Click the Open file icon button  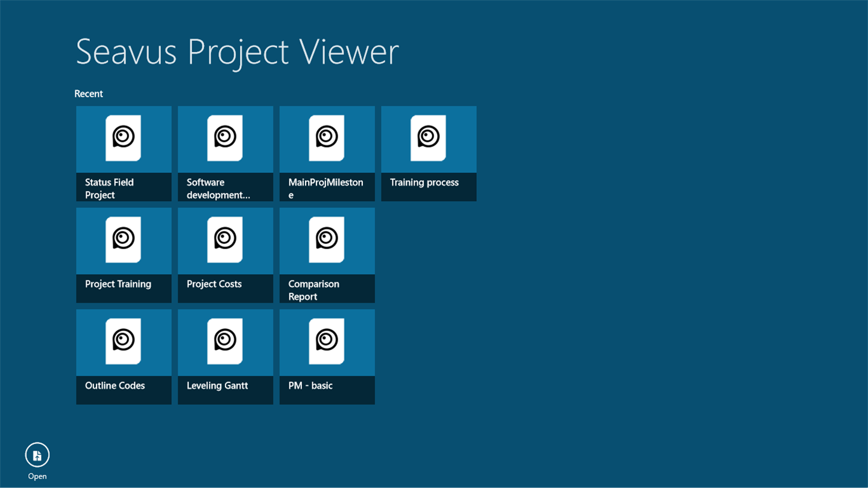(37, 455)
